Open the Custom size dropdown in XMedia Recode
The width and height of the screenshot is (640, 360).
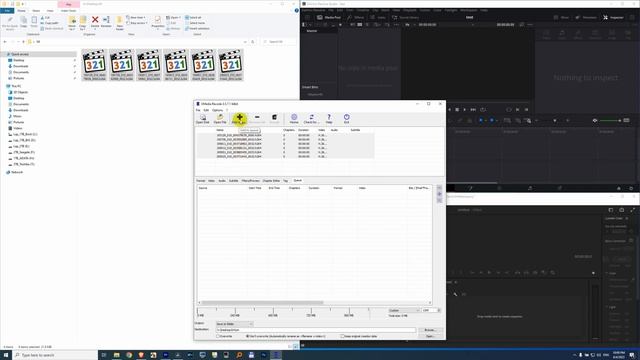point(404,310)
